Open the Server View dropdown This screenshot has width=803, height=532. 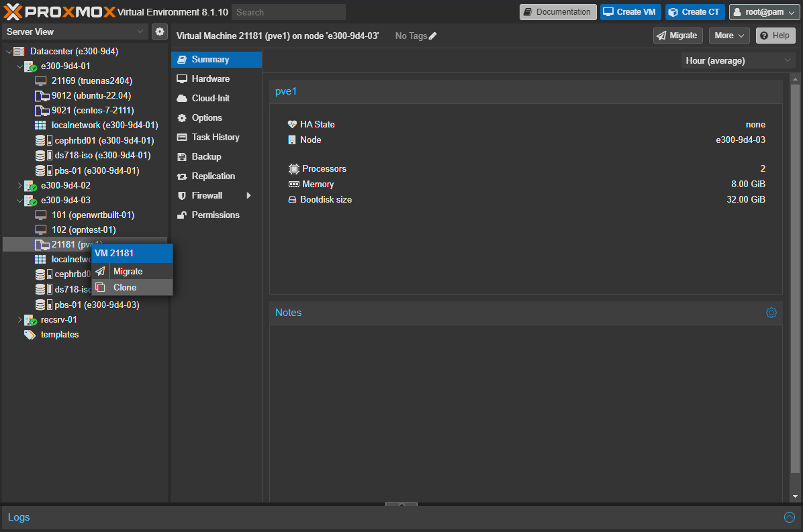tap(75, 32)
